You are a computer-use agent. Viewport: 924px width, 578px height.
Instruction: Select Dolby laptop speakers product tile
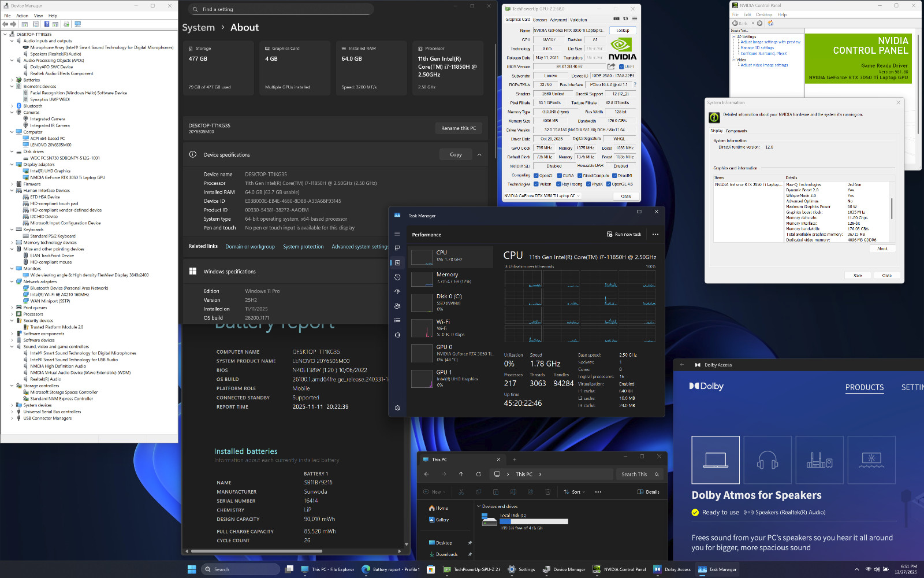[716, 460]
